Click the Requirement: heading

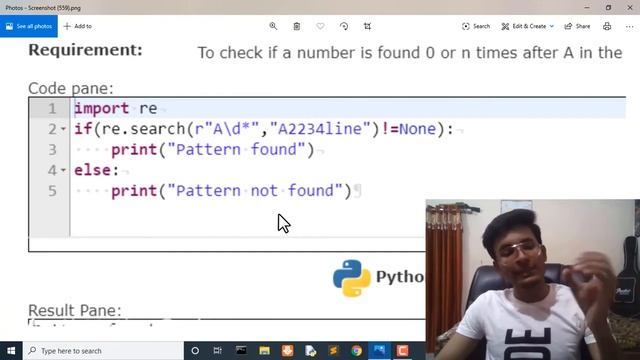pyautogui.click(x=85, y=50)
